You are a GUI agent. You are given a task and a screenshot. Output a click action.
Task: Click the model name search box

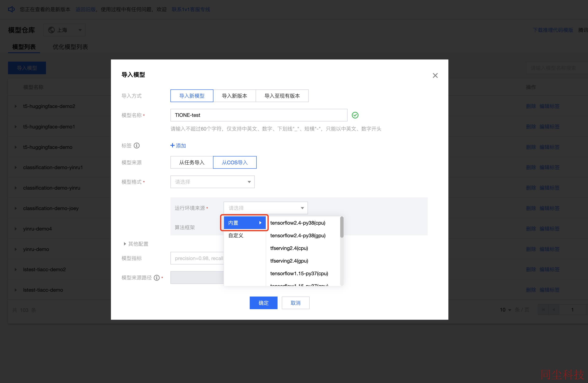[x=557, y=68]
